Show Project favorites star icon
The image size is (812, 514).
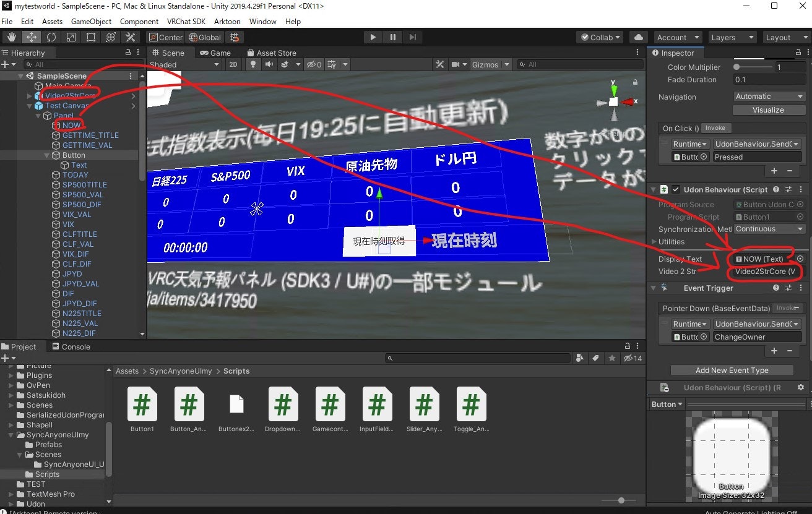tap(612, 358)
